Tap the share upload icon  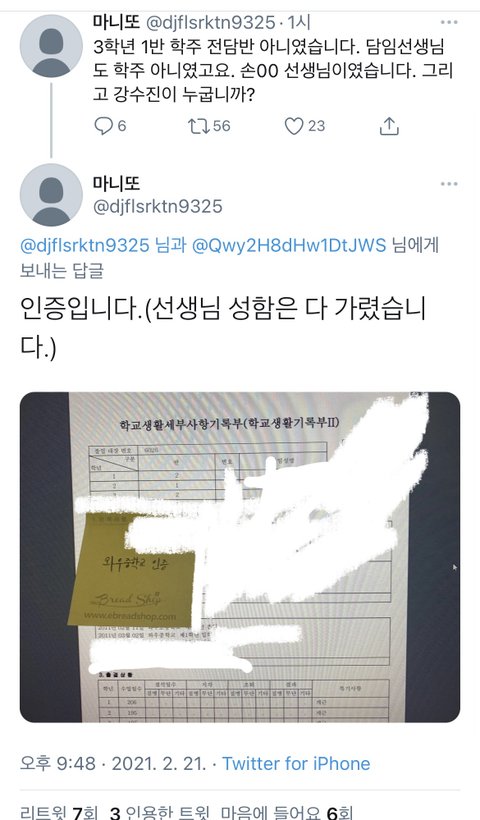389,126
